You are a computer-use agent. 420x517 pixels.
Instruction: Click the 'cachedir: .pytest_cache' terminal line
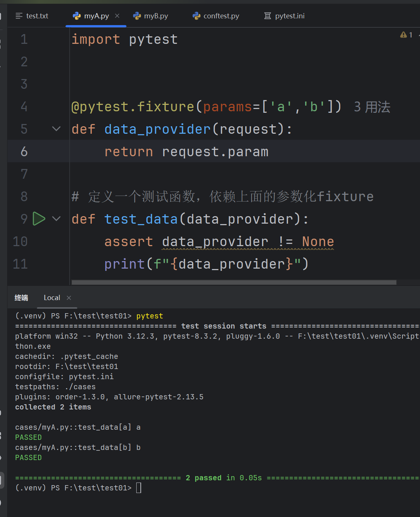[67, 356]
